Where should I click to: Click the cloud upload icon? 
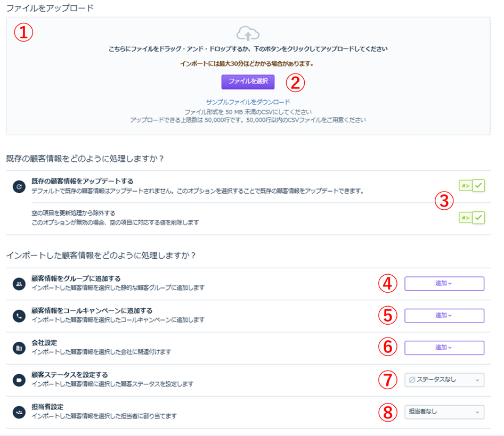click(248, 33)
